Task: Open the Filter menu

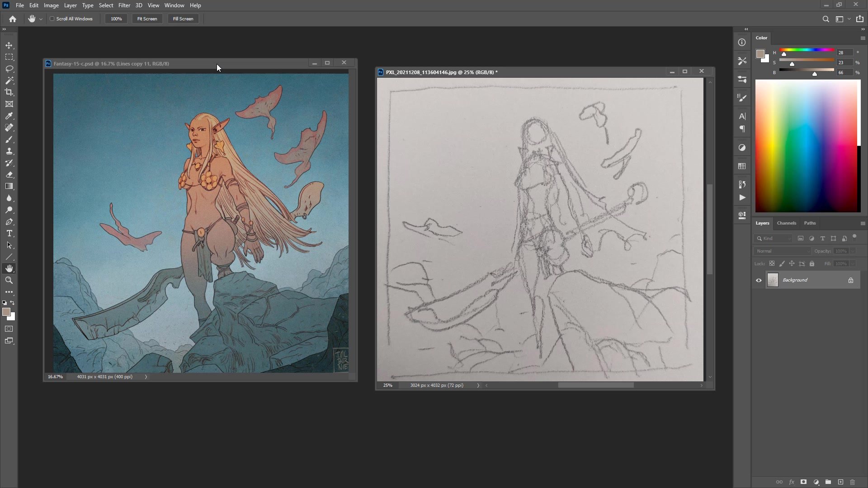Action: click(x=124, y=5)
